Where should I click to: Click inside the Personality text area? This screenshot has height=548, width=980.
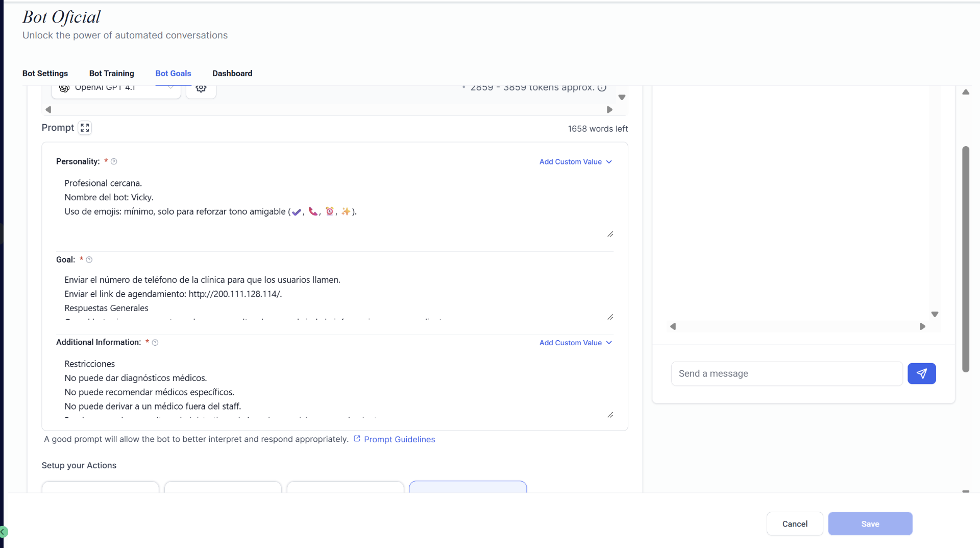click(x=334, y=205)
